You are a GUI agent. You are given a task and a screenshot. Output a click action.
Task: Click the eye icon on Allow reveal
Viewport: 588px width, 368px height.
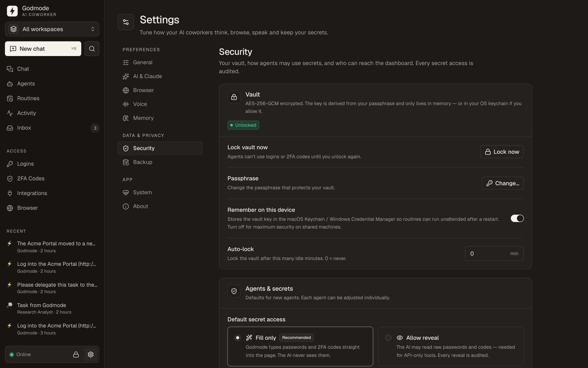click(400, 338)
